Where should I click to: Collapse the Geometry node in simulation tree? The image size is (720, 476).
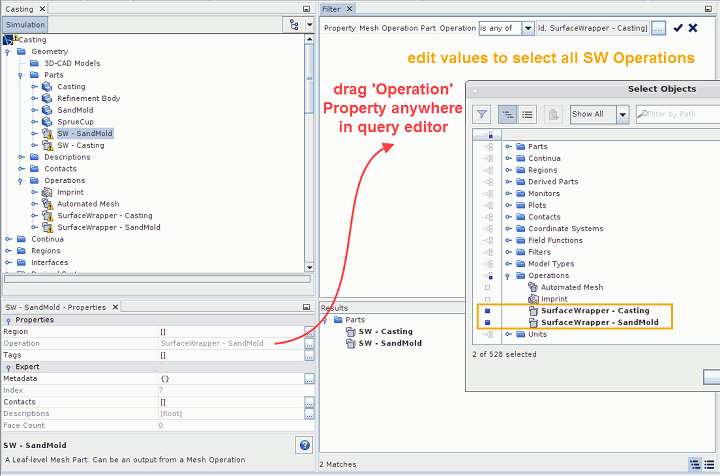(8, 52)
